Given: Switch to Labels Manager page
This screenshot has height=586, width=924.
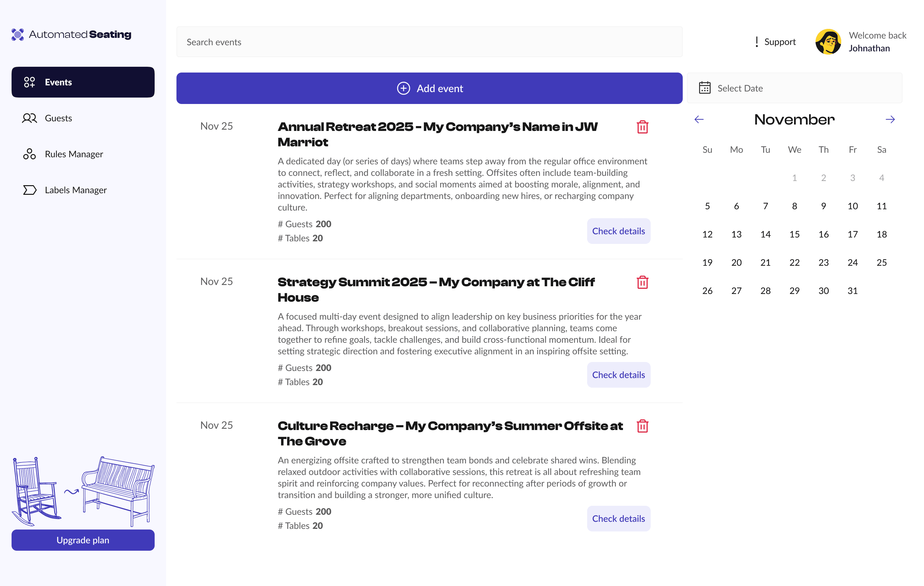Looking at the screenshot, I should pyautogui.click(x=76, y=190).
